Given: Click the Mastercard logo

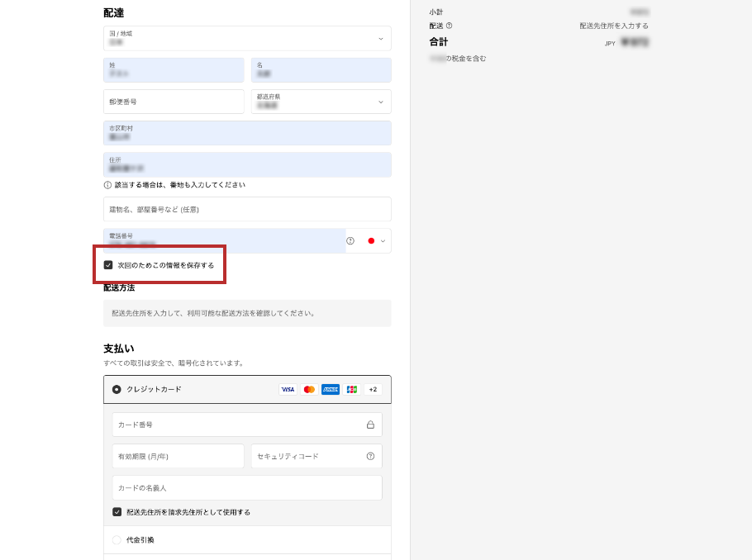Looking at the screenshot, I should coord(309,389).
